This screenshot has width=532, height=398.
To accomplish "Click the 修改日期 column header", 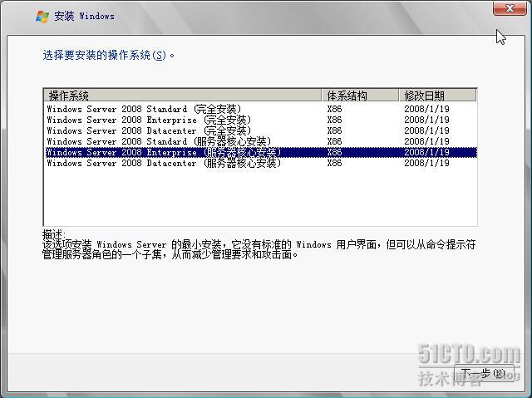I will tap(438, 96).
